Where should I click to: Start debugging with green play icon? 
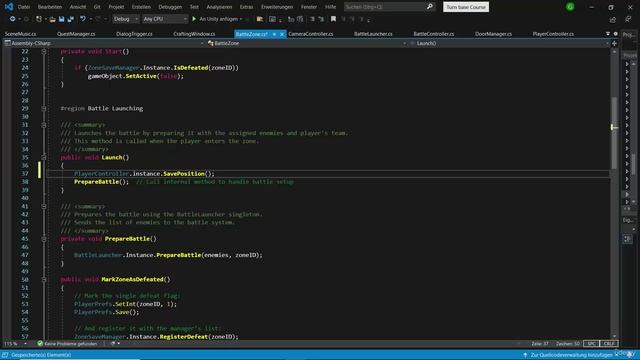[x=194, y=19]
